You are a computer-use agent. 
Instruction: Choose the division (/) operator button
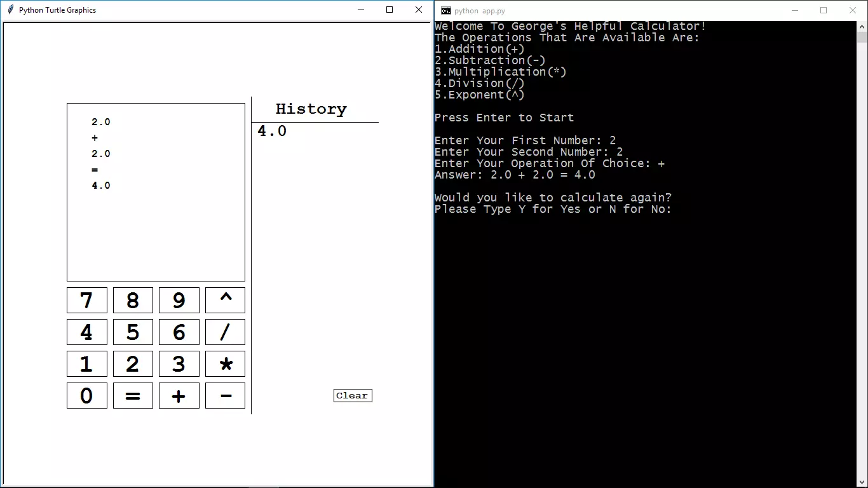tap(225, 332)
